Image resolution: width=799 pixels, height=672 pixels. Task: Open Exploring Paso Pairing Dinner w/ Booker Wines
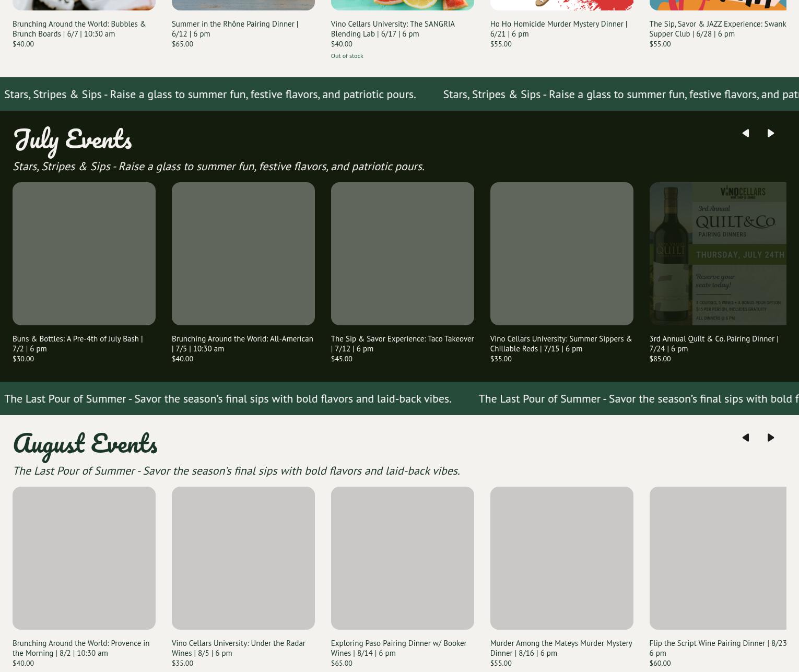[399, 648]
